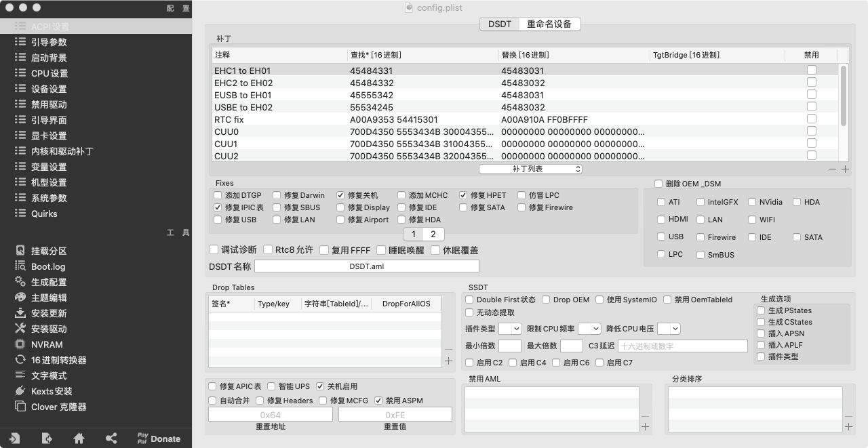Open the 限制 CPU 频率 dropdown
Viewport: 868px width, 448px height.
click(x=589, y=328)
